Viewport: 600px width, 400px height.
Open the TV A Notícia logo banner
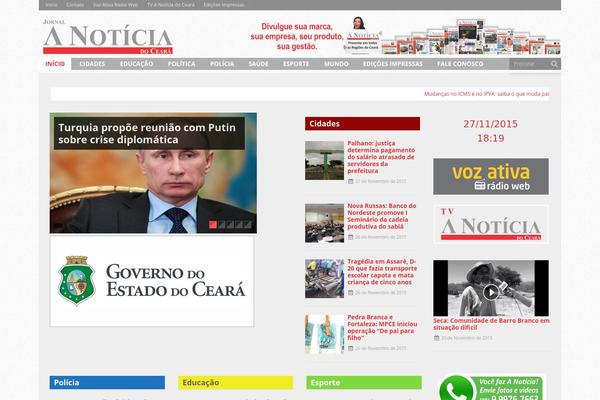[491, 224]
